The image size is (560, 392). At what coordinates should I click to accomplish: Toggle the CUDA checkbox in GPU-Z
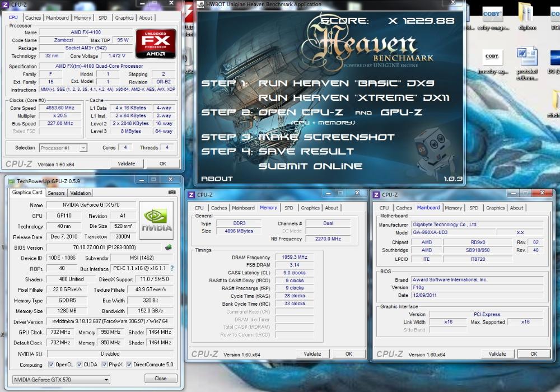point(80,365)
